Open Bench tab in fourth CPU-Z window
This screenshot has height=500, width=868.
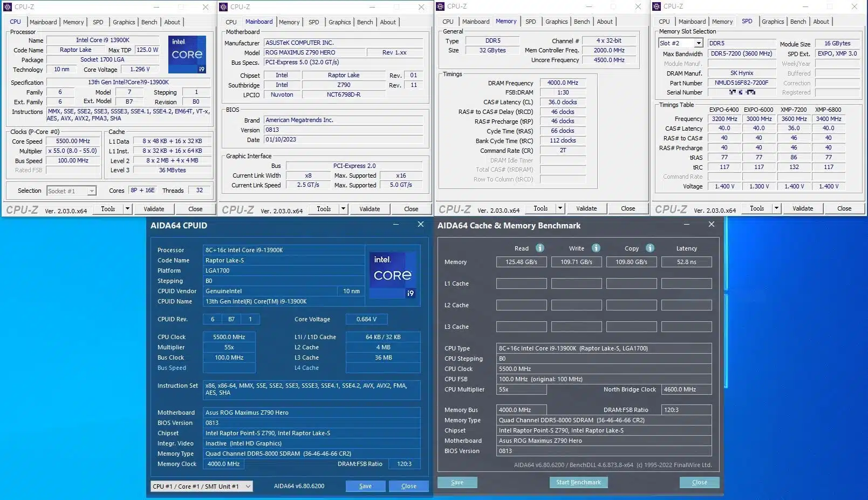pos(798,22)
